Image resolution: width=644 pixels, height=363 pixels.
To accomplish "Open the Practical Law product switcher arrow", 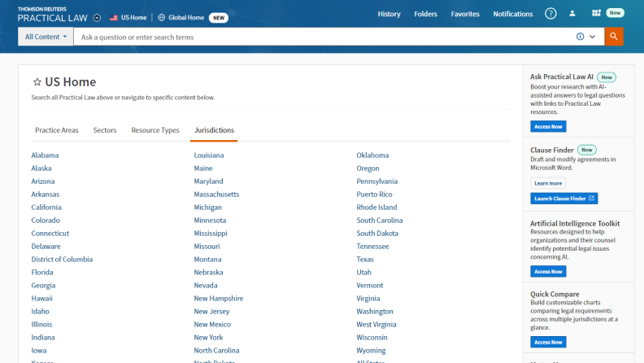I will click(98, 17).
